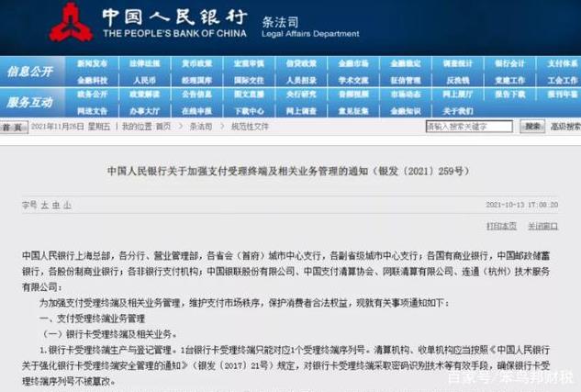Image resolution: width=581 pixels, height=392 pixels.
Task: Click 条法司 Legal Affairs Department header text
Action: pyautogui.click(x=310, y=27)
